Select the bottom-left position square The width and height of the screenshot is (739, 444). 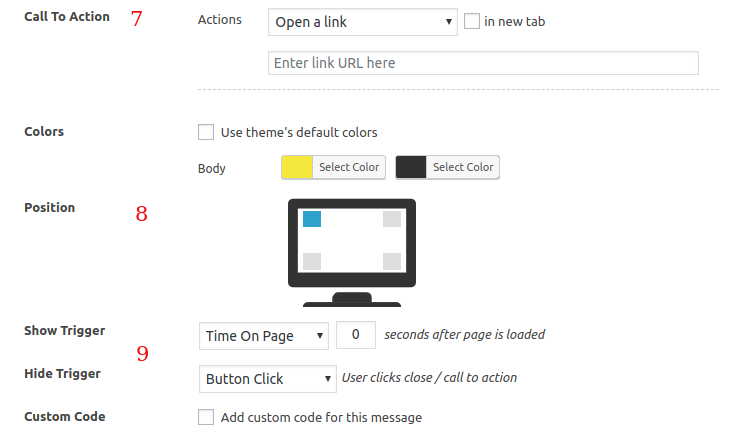pos(312,261)
